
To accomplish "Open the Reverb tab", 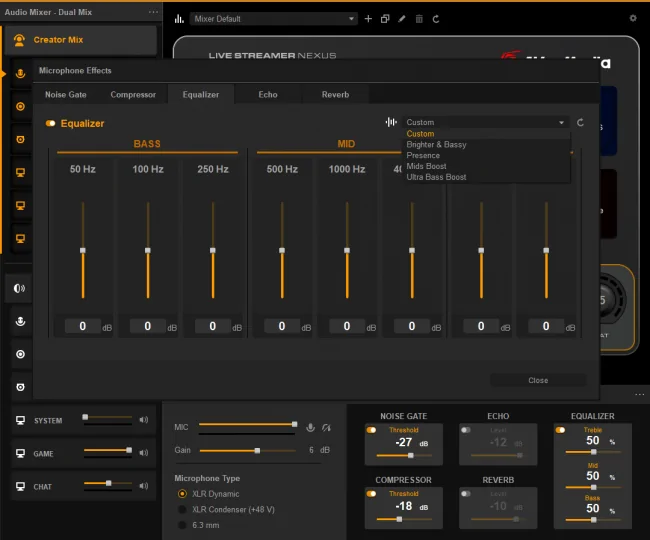I will pyautogui.click(x=335, y=94).
